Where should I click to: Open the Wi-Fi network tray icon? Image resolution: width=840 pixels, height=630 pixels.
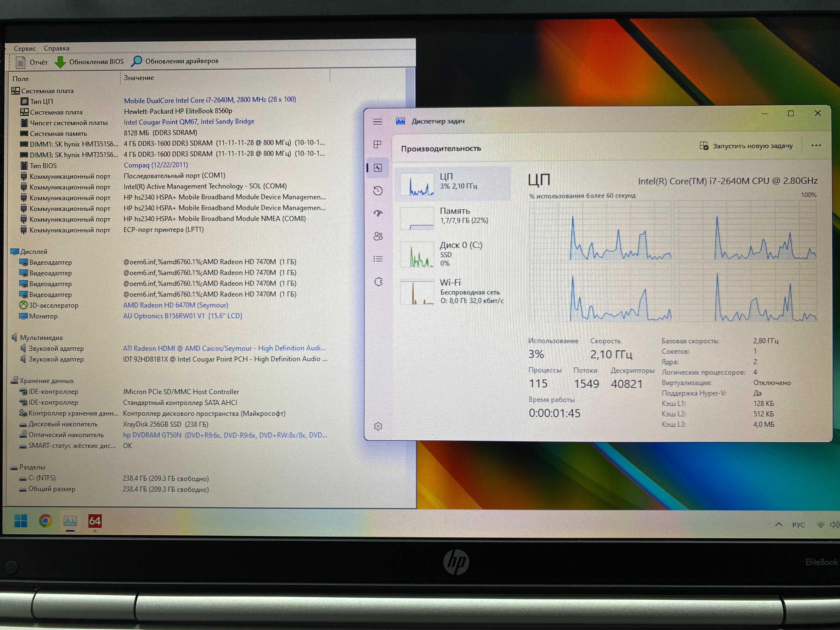pyautogui.click(x=820, y=525)
